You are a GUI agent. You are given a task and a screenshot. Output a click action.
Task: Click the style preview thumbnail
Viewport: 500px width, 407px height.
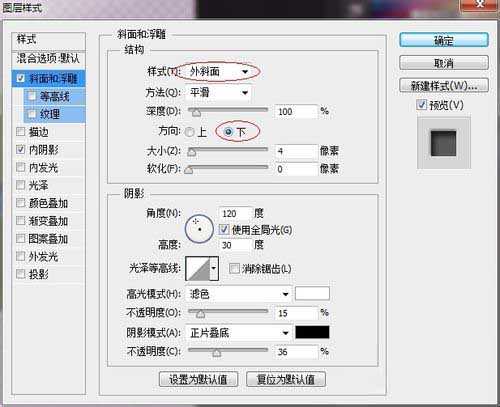click(x=444, y=143)
